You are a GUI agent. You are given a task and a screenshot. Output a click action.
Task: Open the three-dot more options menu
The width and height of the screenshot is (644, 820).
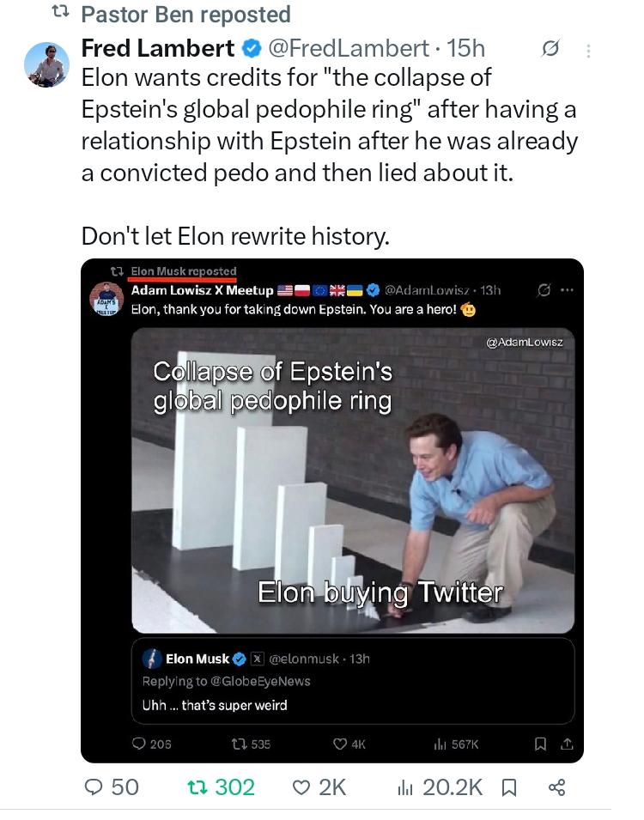coord(588,51)
